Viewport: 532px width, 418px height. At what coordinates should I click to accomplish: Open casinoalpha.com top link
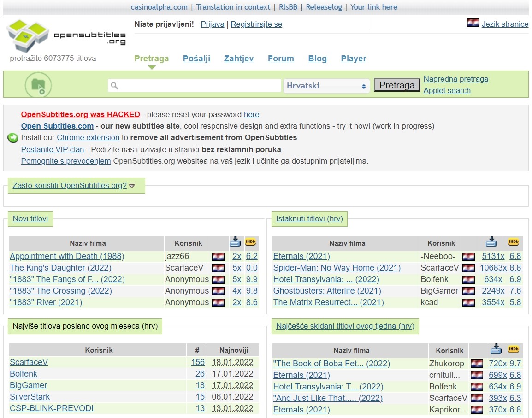pyautogui.click(x=159, y=7)
